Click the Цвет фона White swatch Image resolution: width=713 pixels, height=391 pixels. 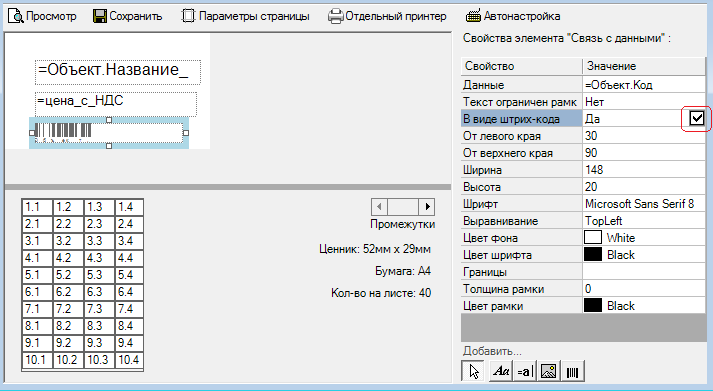click(x=593, y=238)
